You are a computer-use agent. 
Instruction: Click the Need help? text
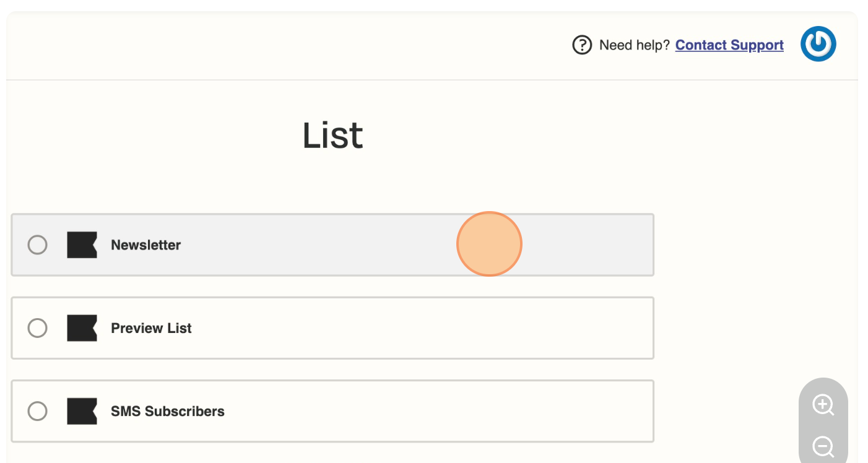(x=635, y=45)
